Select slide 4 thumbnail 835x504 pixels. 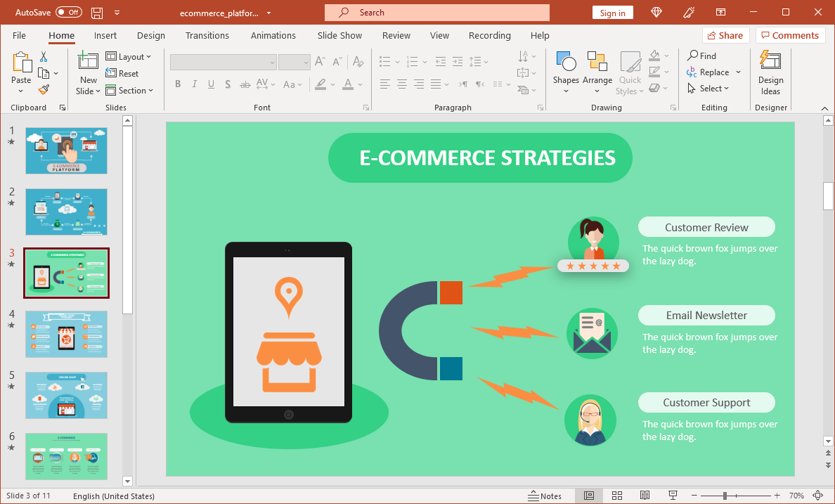[67, 334]
